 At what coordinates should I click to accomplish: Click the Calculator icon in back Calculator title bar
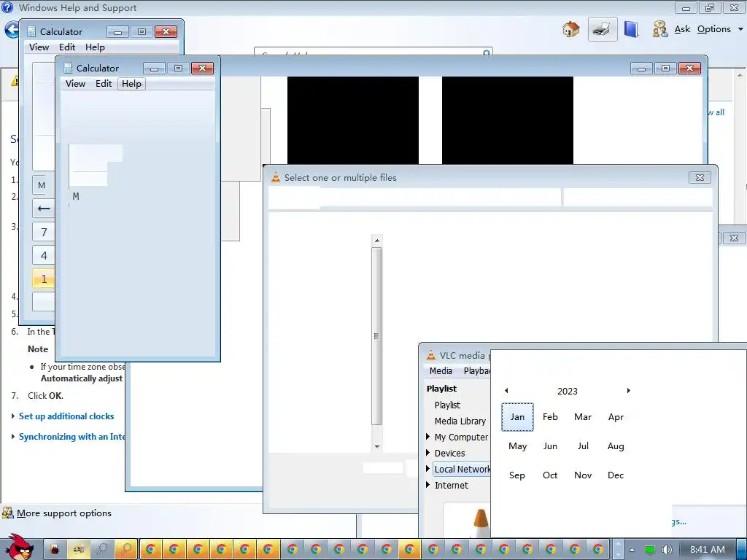coord(31,31)
